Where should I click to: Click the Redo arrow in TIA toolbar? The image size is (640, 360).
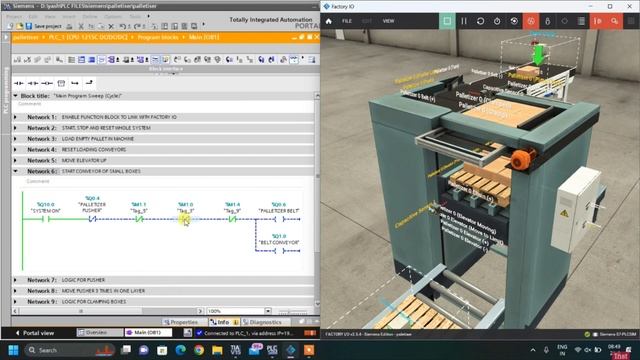[138, 26]
